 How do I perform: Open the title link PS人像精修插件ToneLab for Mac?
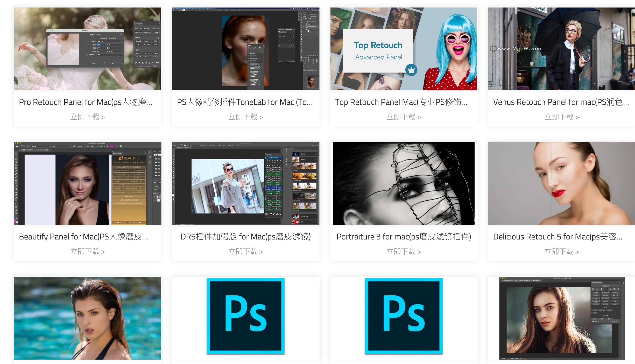(245, 102)
